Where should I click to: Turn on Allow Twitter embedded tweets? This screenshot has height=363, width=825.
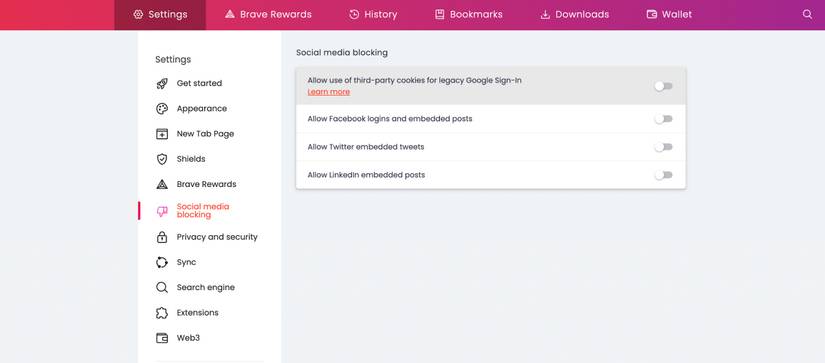[x=663, y=147]
